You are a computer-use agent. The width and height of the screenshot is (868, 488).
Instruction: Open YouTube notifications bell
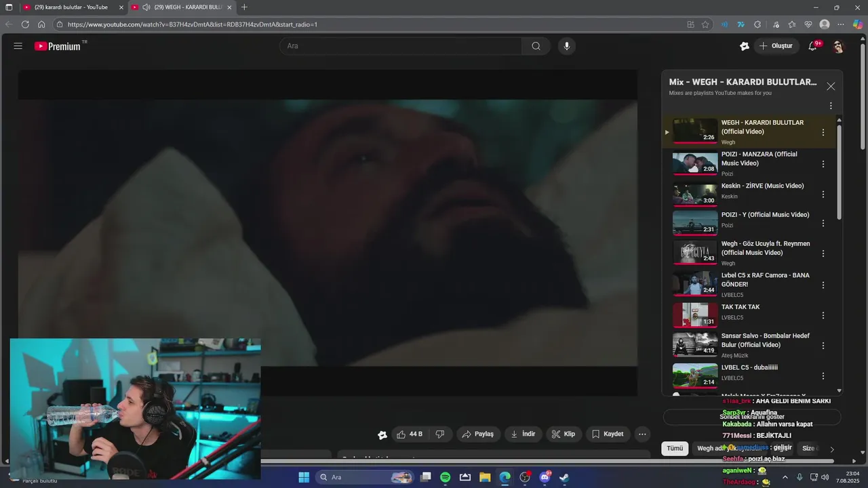pos(812,46)
